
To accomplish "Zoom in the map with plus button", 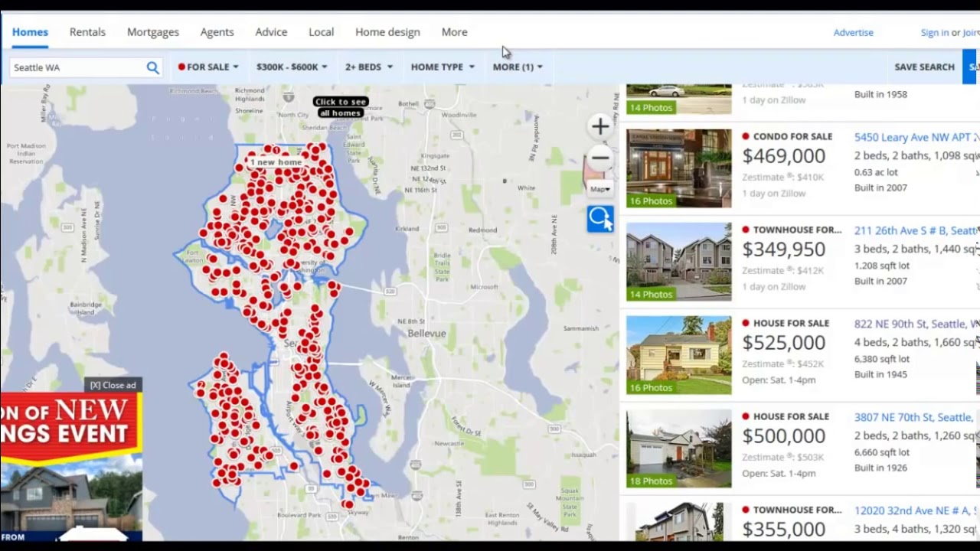I will pyautogui.click(x=600, y=126).
